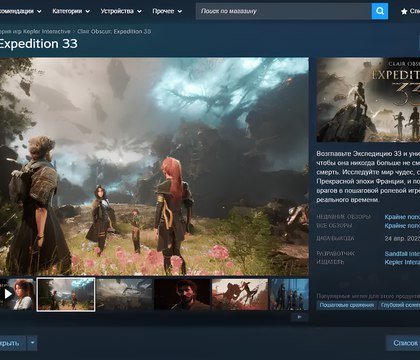Screen dimensions: 420x360
Task: Select the gray creature landscape thumbnail
Action: click(124, 294)
